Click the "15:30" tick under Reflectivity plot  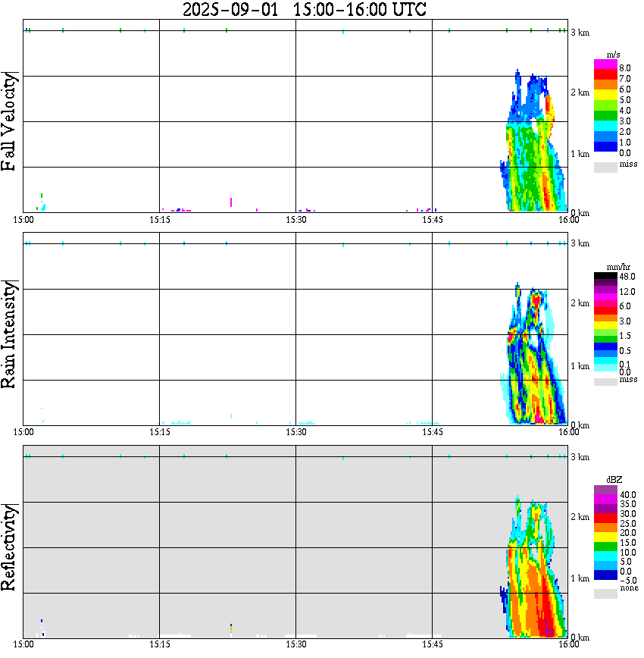[x=296, y=644]
